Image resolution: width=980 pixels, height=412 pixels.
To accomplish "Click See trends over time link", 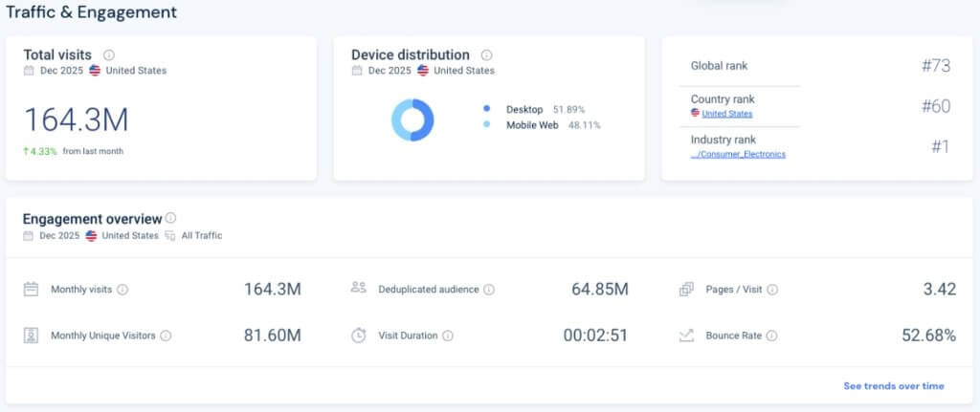I will click(893, 386).
